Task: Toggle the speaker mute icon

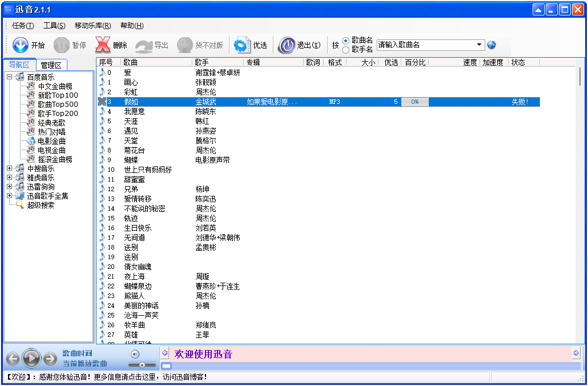Action: [135, 354]
